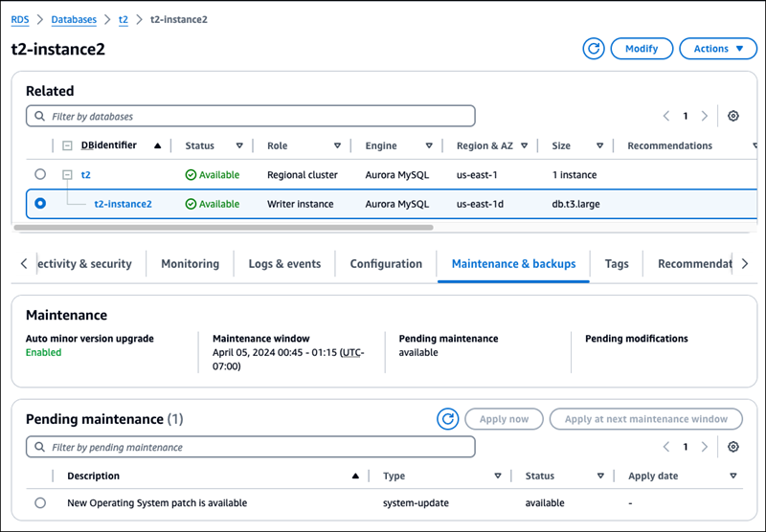Select the Operating System patch radio button

coord(39,502)
